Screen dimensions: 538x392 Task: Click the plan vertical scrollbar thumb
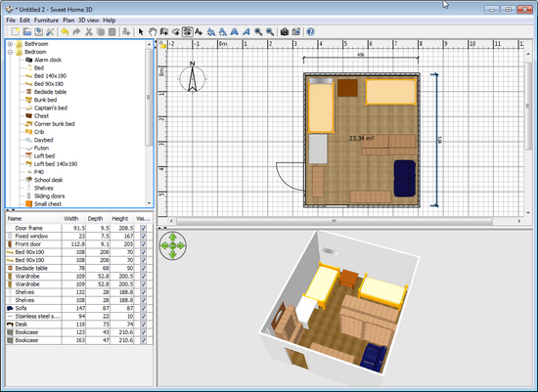[528, 106]
